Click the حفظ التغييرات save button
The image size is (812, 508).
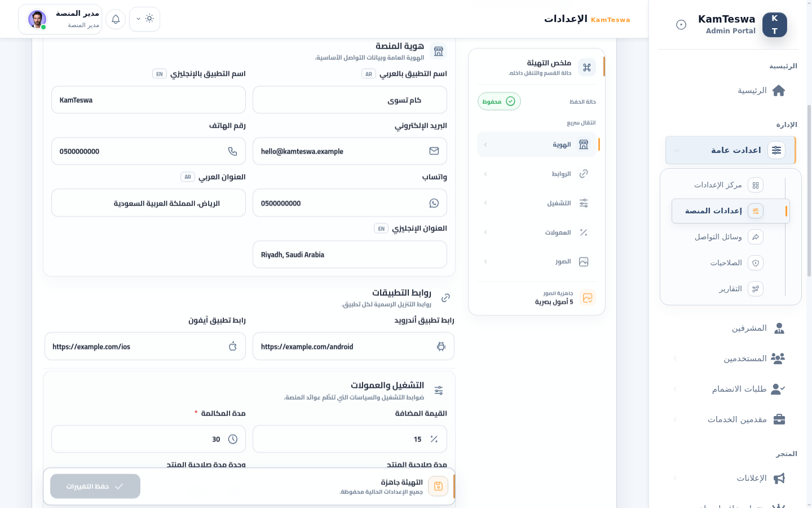pyautogui.click(x=95, y=487)
